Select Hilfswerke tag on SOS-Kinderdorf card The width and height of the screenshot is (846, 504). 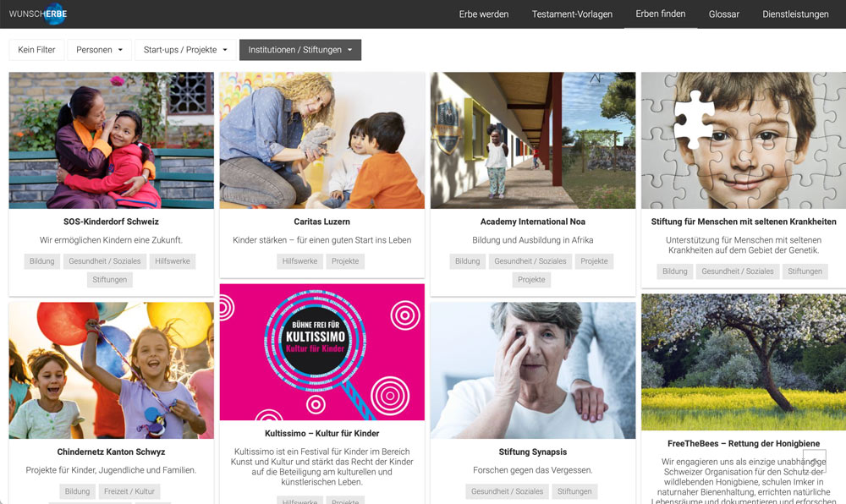(x=173, y=261)
